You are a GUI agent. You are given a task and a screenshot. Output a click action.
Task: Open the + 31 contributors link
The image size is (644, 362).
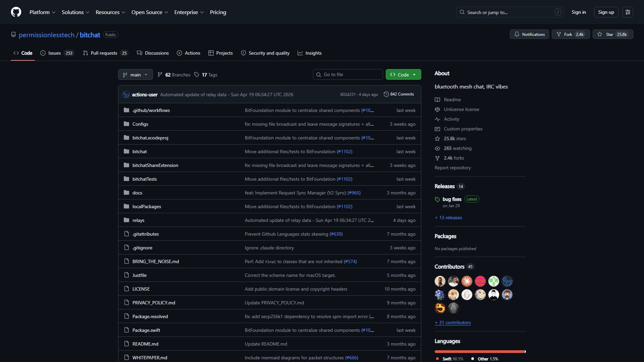pos(453,322)
